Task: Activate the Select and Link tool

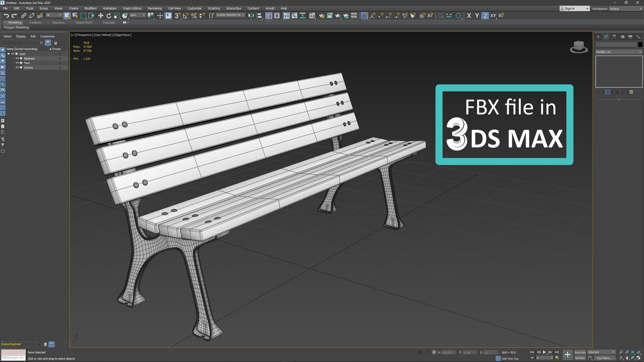Action: (x=23, y=15)
